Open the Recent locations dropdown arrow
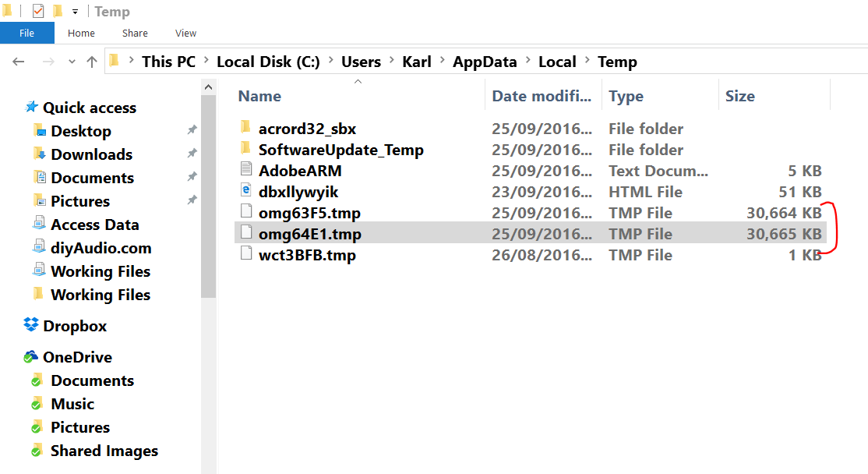Screen dimensions: 868x474 pos(72,62)
